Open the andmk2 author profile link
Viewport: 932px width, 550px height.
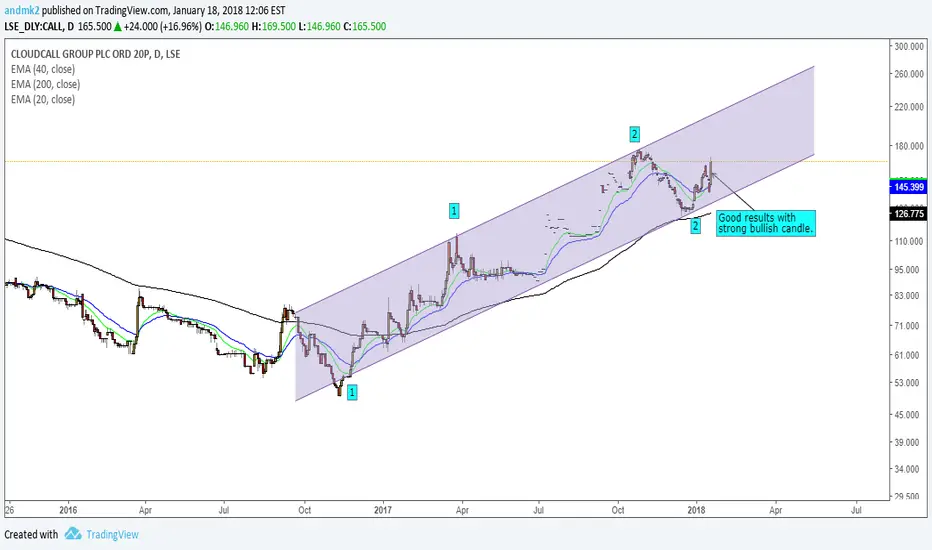21,10
